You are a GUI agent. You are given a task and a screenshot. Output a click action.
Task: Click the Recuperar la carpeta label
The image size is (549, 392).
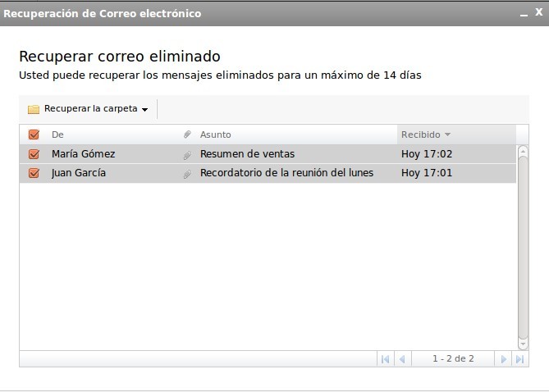pyautogui.click(x=91, y=108)
